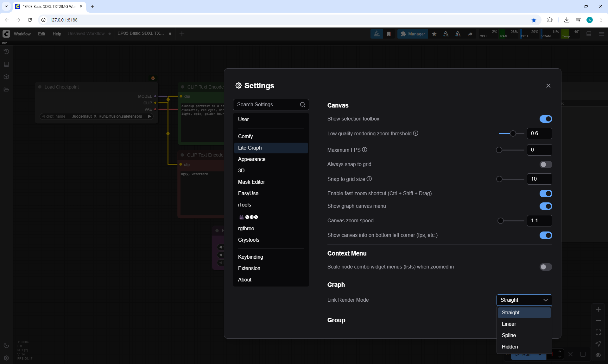608x364 pixels.
Task: Enable Always snap to grid
Action: 545,164
